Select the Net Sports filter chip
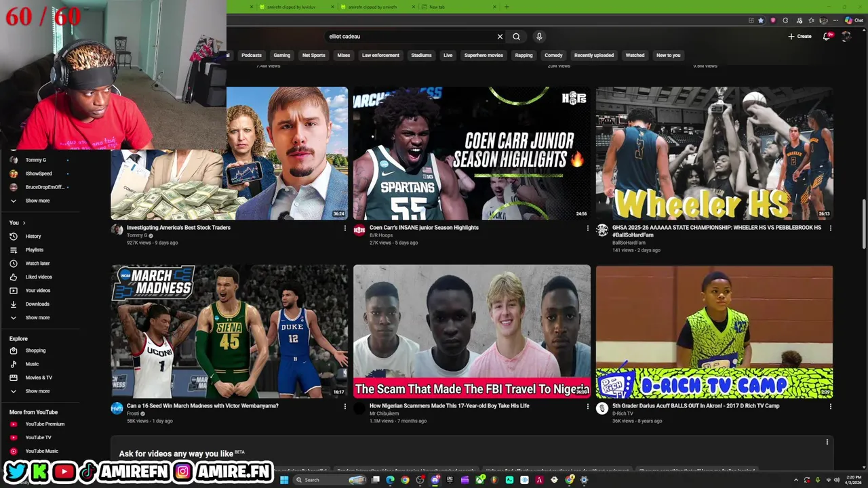Viewport: 868px width, 488px height. (313, 56)
